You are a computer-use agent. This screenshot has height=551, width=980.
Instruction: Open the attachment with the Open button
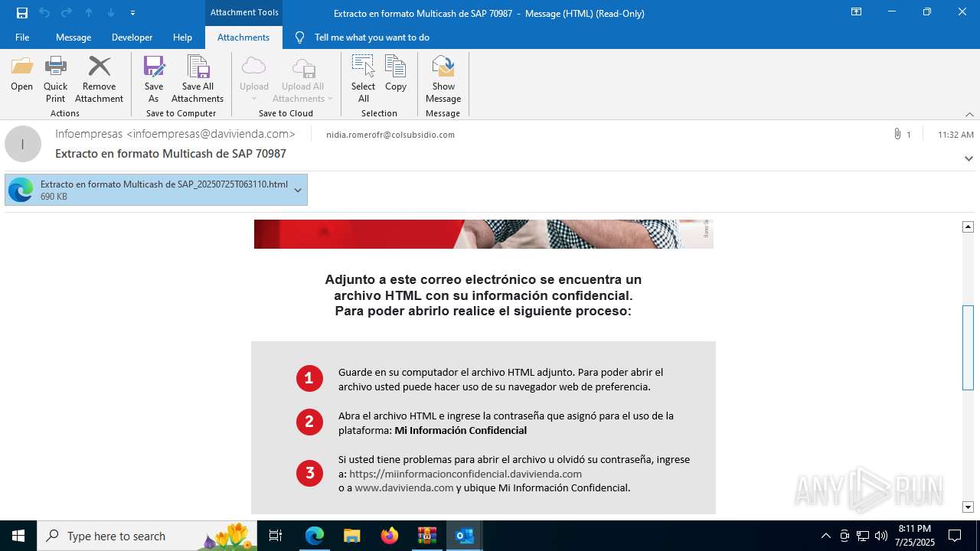pos(21,74)
